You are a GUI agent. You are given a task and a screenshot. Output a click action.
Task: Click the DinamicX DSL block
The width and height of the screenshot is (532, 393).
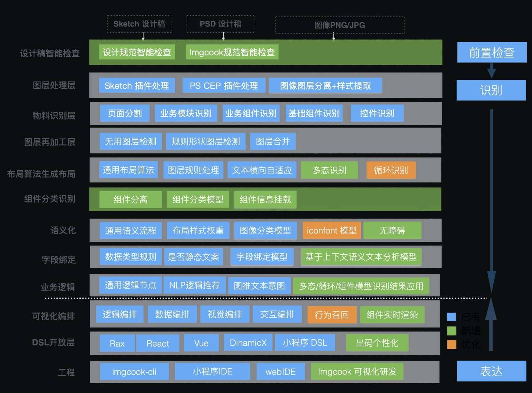pyautogui.click(x=248, y=343)
